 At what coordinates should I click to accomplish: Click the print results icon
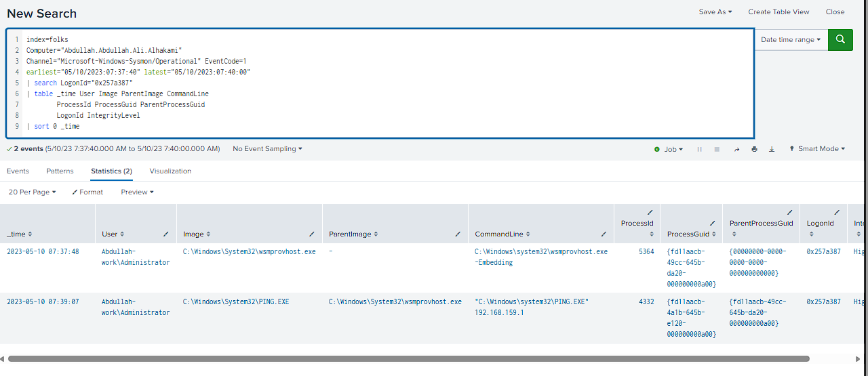point(754,149)
